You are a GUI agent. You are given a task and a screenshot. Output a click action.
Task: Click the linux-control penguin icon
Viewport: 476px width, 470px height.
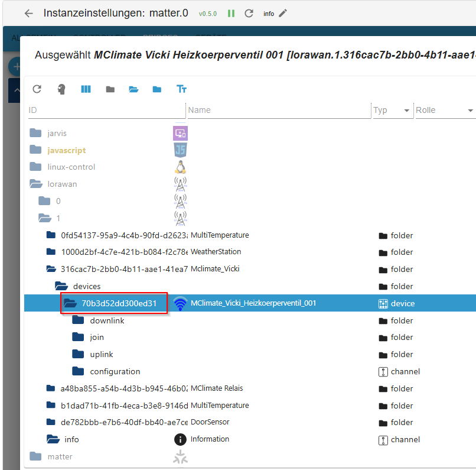tap(180, 167)
